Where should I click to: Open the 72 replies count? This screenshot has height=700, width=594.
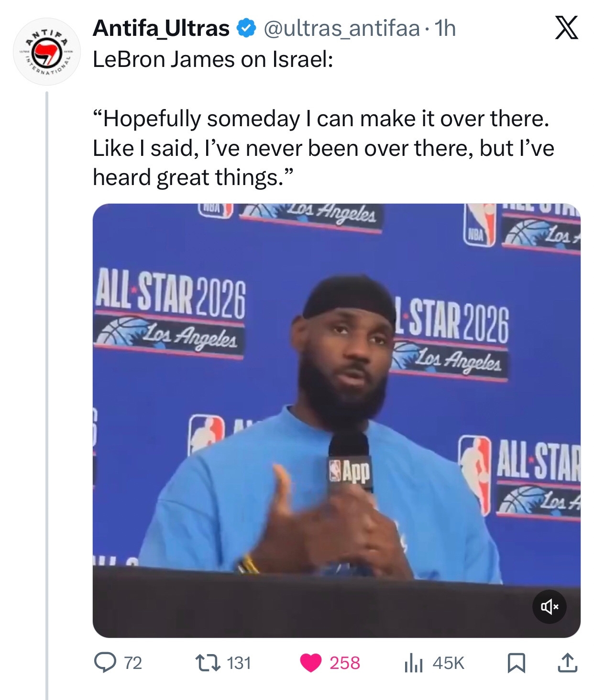click(133, 663)
